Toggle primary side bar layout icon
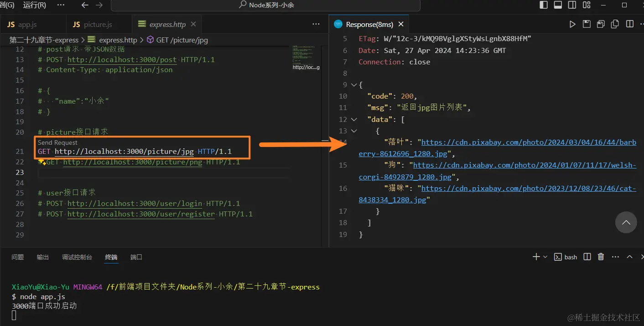This screenshot has width=644, height=326. pos(544,5)
